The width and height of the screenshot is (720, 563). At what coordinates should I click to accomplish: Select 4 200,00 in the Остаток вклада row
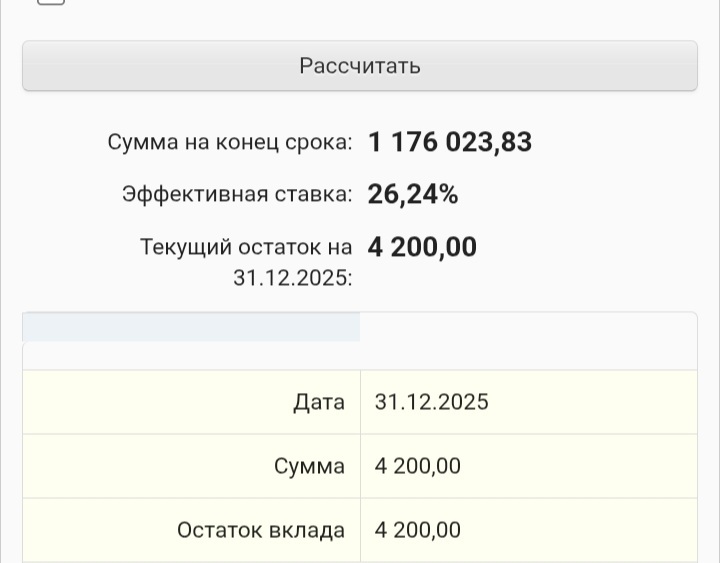coord(418,530)
